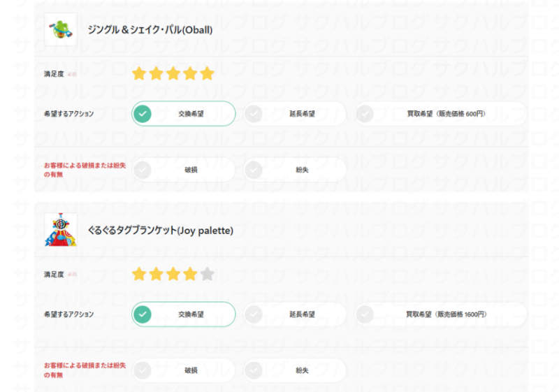The height and width of the screenshot is (392, 559).
Task: Set ジングル＆シェイク・パル rating to three stars
Action: [173, 73]
